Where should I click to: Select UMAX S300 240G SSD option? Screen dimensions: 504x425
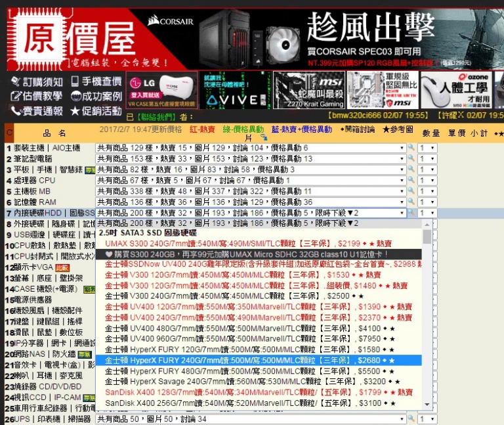pyautogui.click(x=259, y=243)
